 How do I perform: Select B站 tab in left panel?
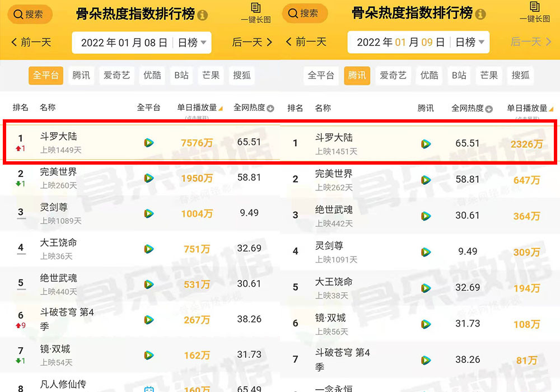point(181,76)
